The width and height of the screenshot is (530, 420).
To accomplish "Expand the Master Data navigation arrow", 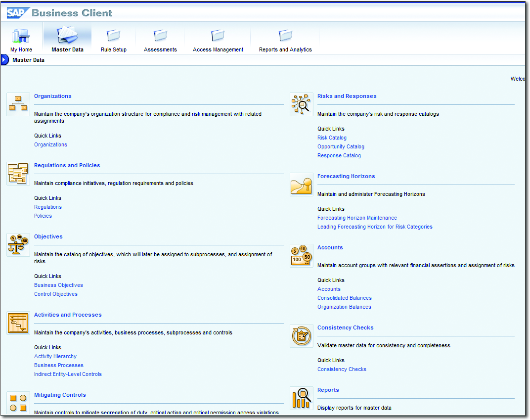I will pos(4,60).
